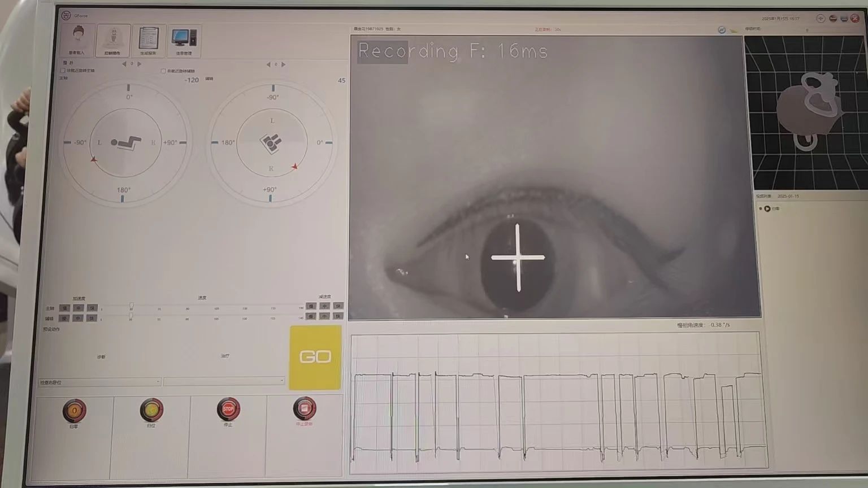Select slow deceleration for the auxiliary axis
Viewport: 868px width, 488px height.
(x=311, y=316)
